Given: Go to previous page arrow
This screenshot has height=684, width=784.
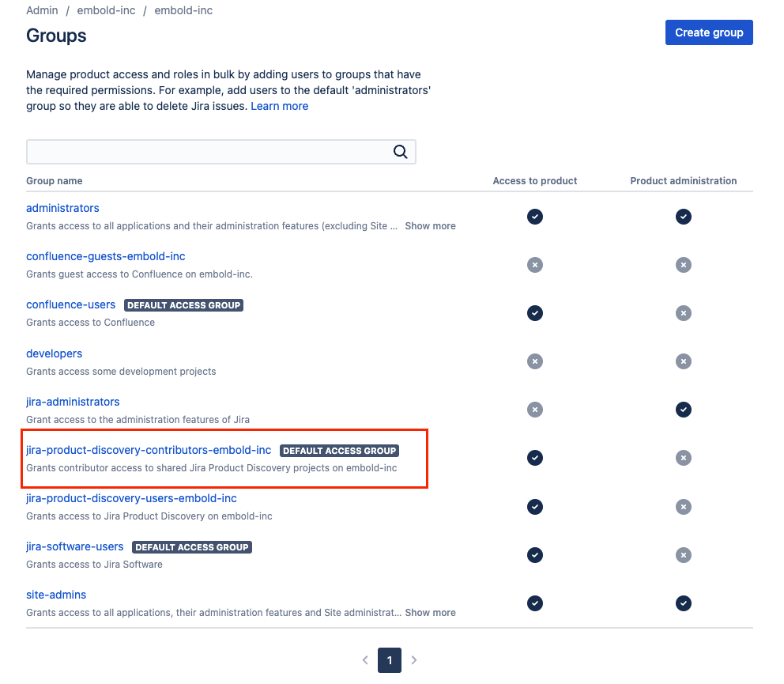Looking at the screenshot, I should click(365, 660).
